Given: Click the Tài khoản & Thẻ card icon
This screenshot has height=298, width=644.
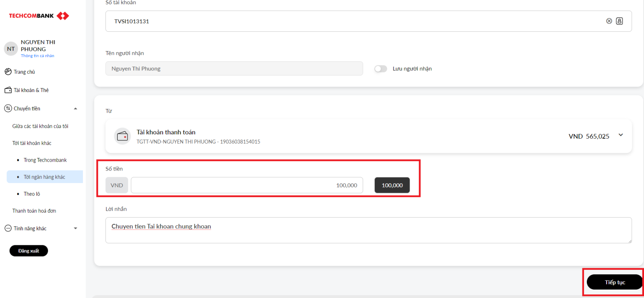Looking at the screenshot, I should point(8,90).
